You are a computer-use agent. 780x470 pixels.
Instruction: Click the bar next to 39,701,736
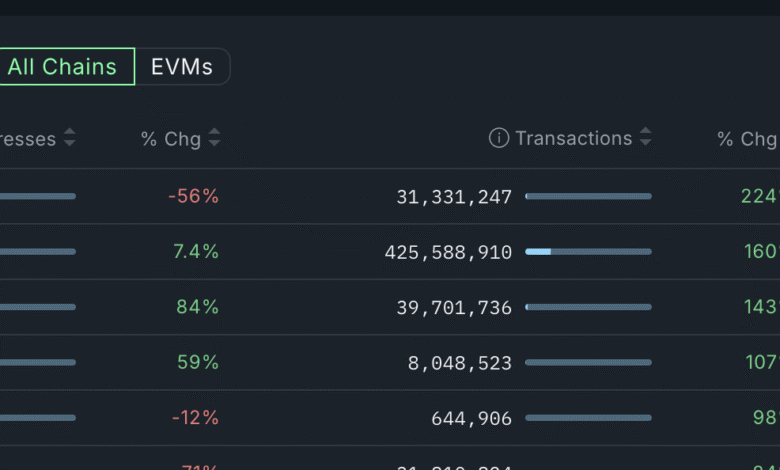(588, 307)
